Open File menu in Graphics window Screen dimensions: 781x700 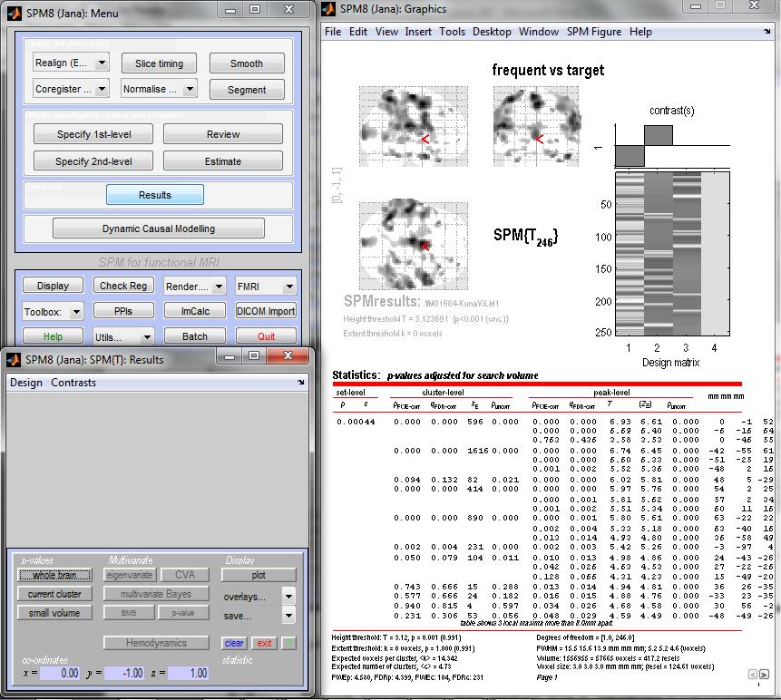pos(333,32)
